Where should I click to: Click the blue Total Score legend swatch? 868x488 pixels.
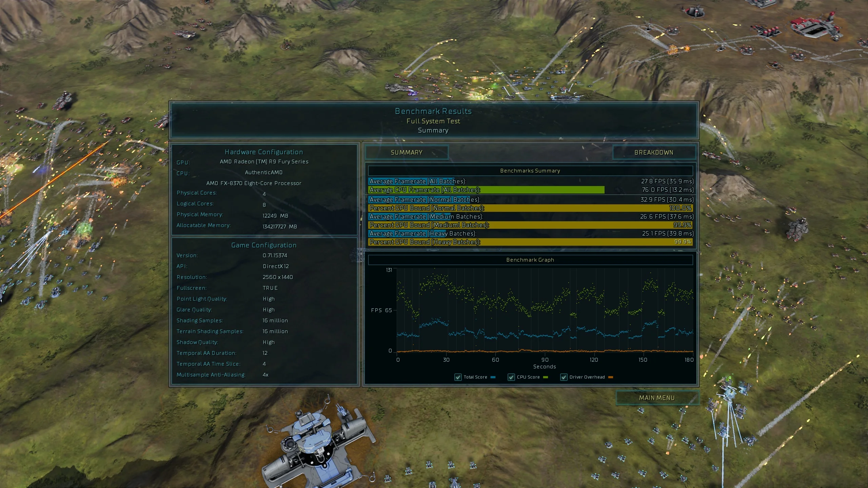click(493, 377)
